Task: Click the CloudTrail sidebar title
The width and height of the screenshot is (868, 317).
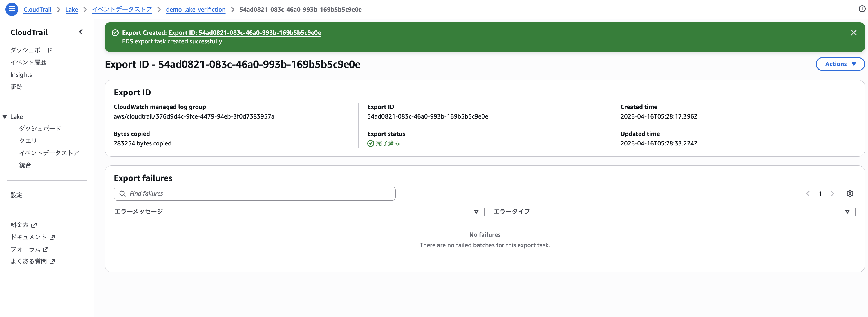Action: click(x=29, y=32)
